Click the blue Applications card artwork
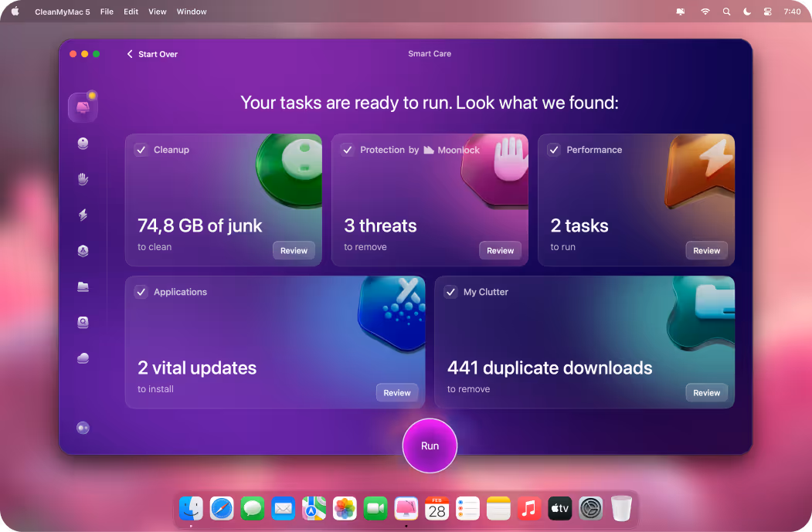Screen dimensions: 812x532 [x=392, y=313]
